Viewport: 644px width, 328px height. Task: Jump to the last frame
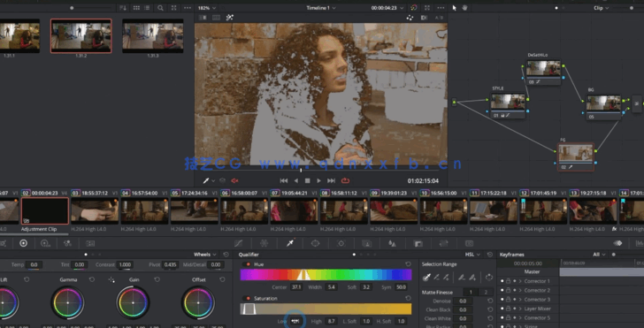[x=331, y=180]
